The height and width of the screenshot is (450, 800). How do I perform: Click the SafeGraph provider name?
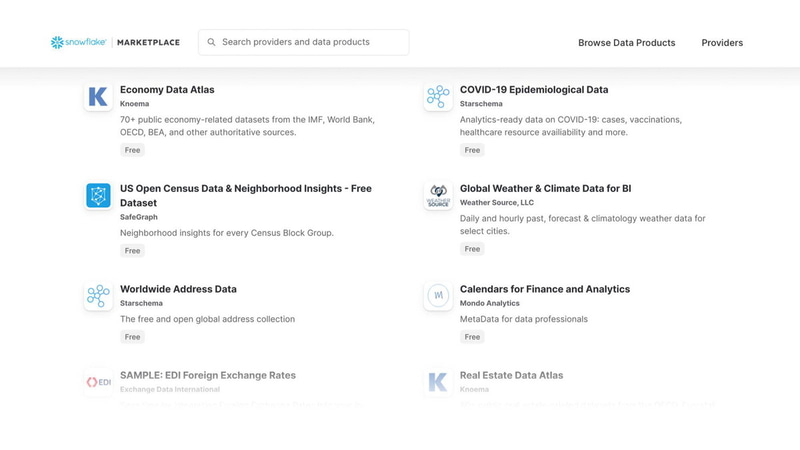pyautogui.click(x=139, y=217)
